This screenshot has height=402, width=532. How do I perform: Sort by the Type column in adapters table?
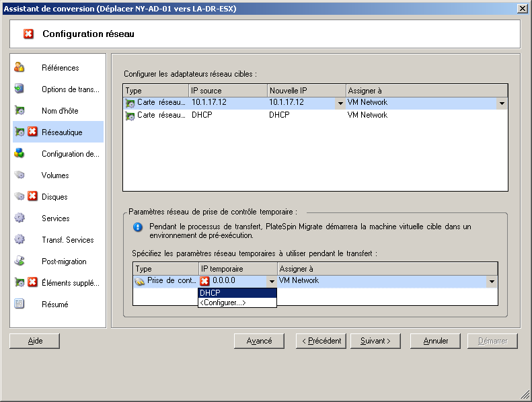(x=156, y=91)
